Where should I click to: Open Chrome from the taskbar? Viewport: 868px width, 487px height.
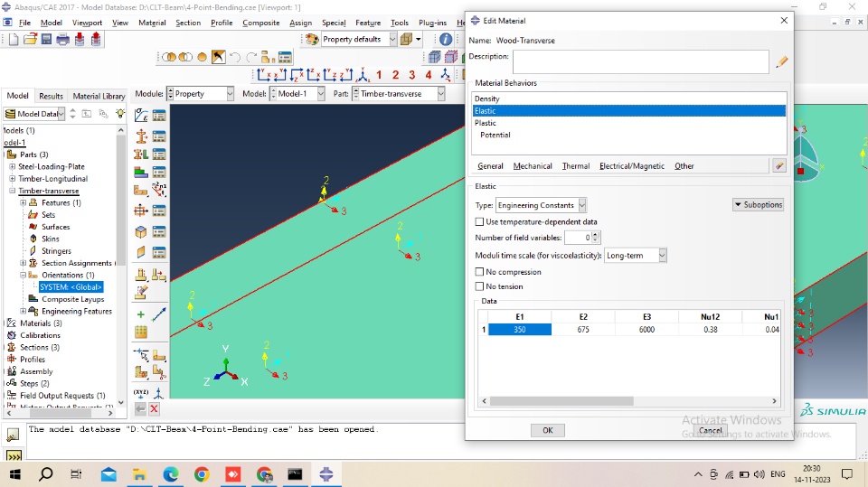pos(202,474)
